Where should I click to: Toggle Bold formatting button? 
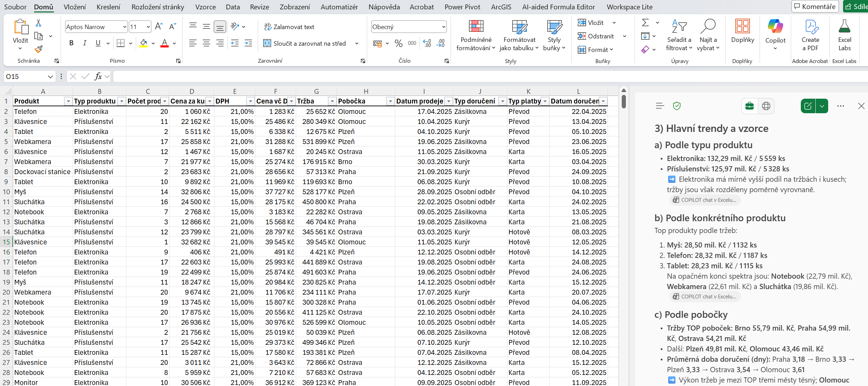(71, 43)
